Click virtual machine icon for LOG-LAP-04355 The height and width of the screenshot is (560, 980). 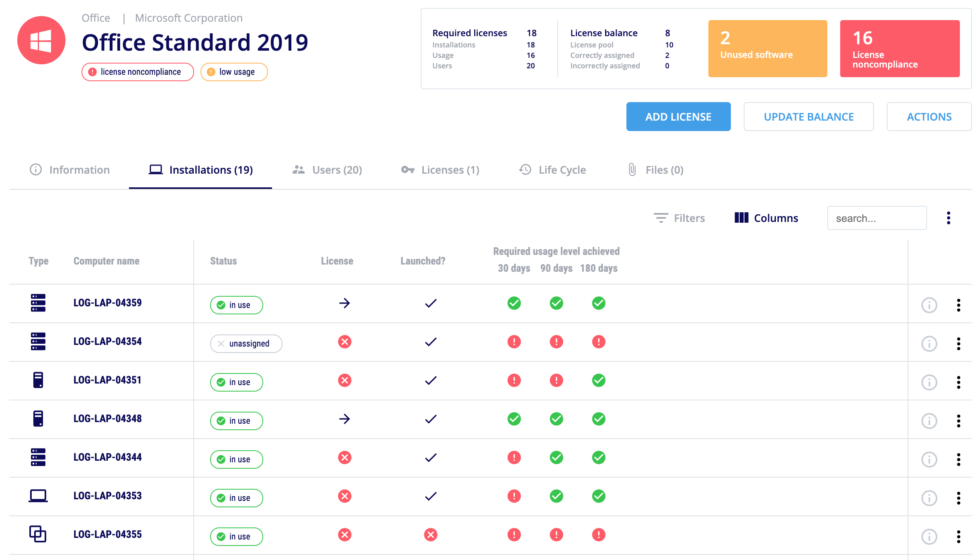pos(38,534)
